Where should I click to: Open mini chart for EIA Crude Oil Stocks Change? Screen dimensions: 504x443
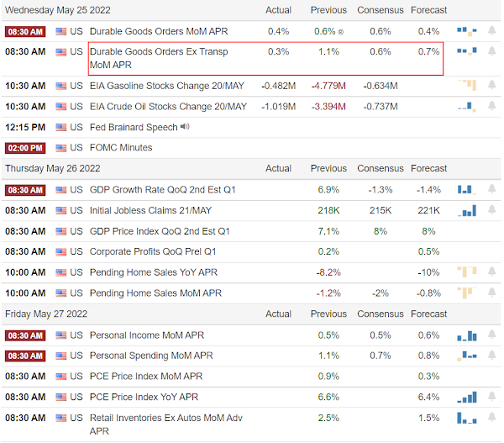[467, 106]
